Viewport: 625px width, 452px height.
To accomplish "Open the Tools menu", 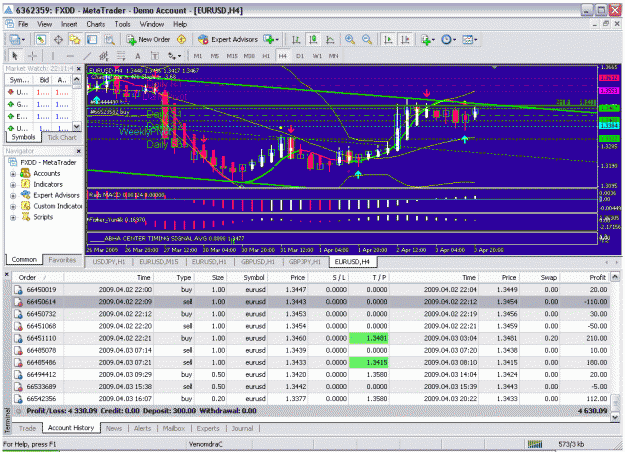I will pos(122,24).
